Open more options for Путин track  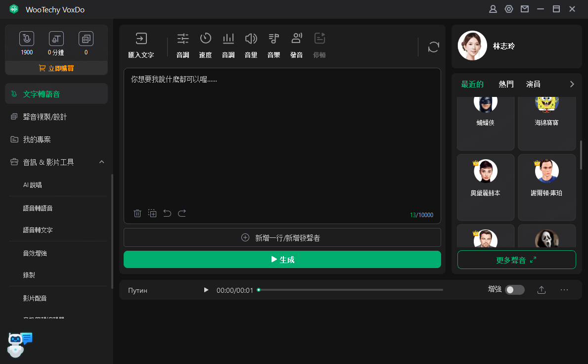point(564,290)
